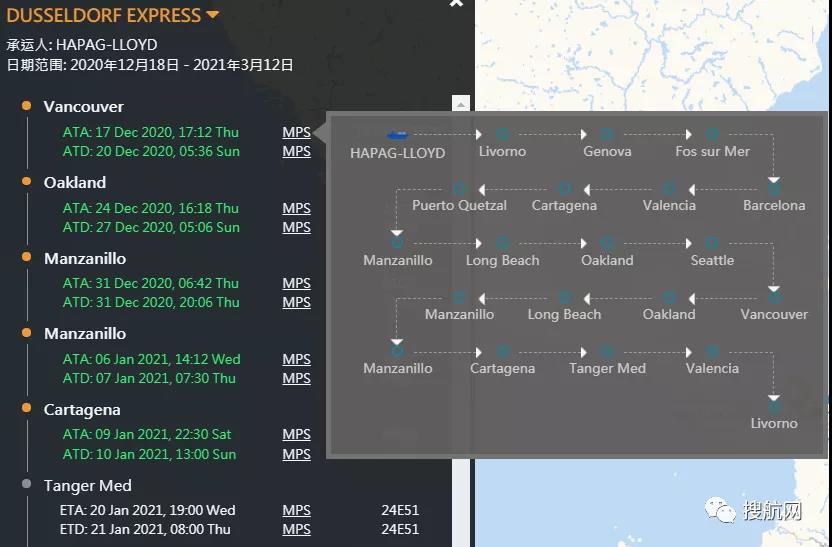Click MPS link for Cartagena ATA entry

[x=296, y=435]
